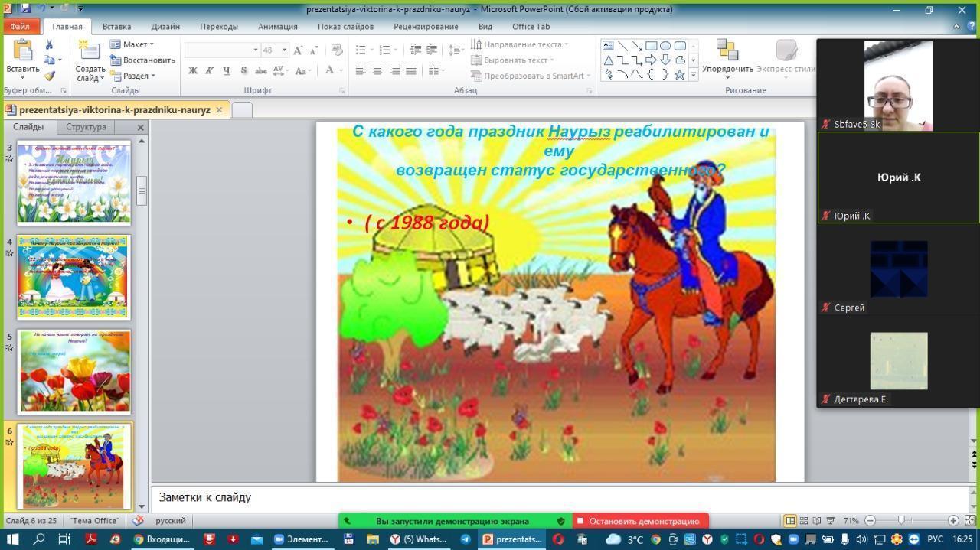Viewport: 980px width, 550px height.
Task: Open the font size dropdown
Action: point(284,50)
